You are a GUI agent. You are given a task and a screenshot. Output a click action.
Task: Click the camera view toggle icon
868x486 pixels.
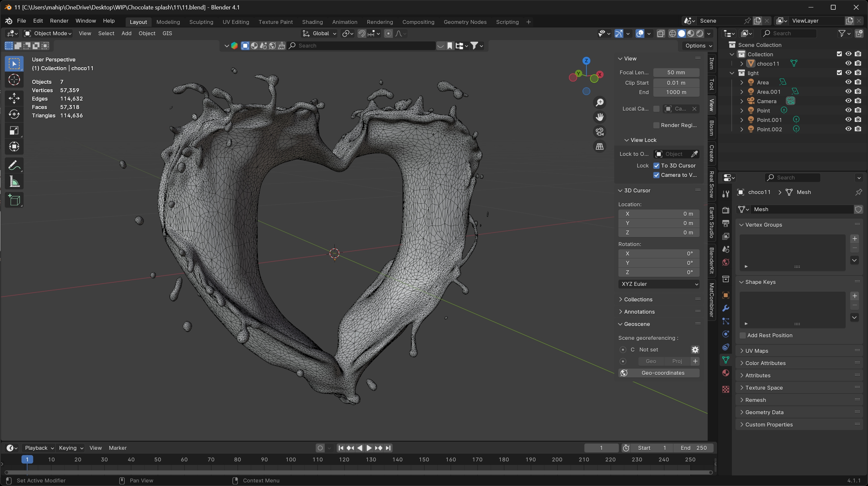coord(599,132)
